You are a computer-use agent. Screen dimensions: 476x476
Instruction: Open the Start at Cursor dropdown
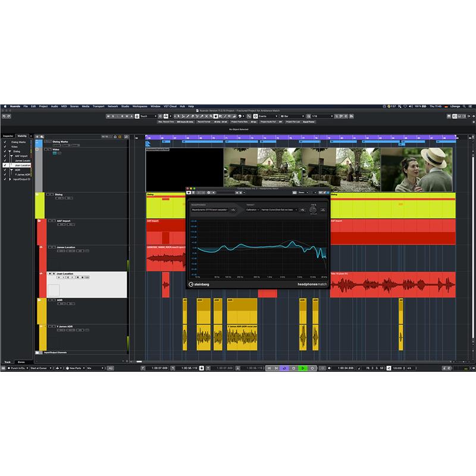pos(40,368)
